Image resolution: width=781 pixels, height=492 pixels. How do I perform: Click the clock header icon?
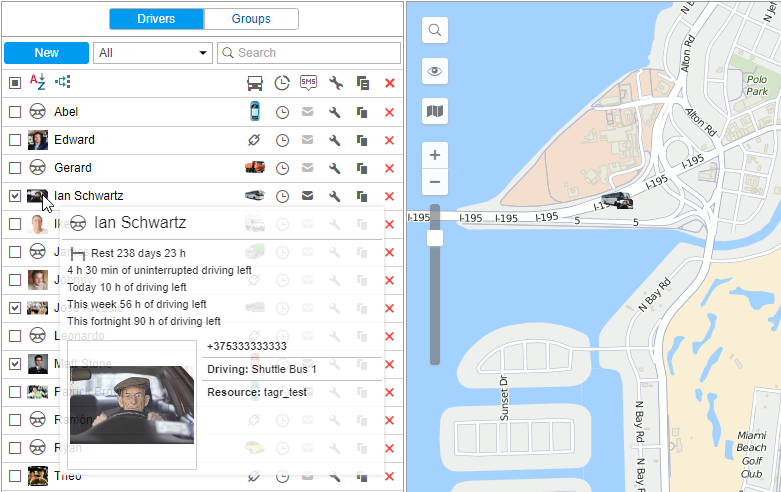(x=282, y=83)
